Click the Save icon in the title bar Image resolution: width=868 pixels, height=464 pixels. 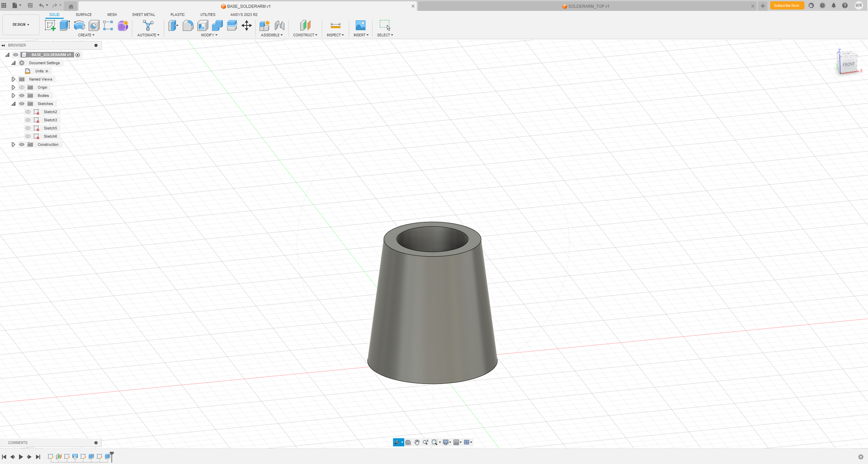(x=30, y=5)
